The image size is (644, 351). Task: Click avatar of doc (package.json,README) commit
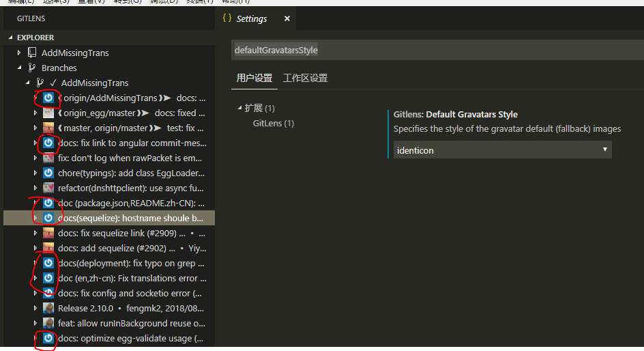coord(48,203)
